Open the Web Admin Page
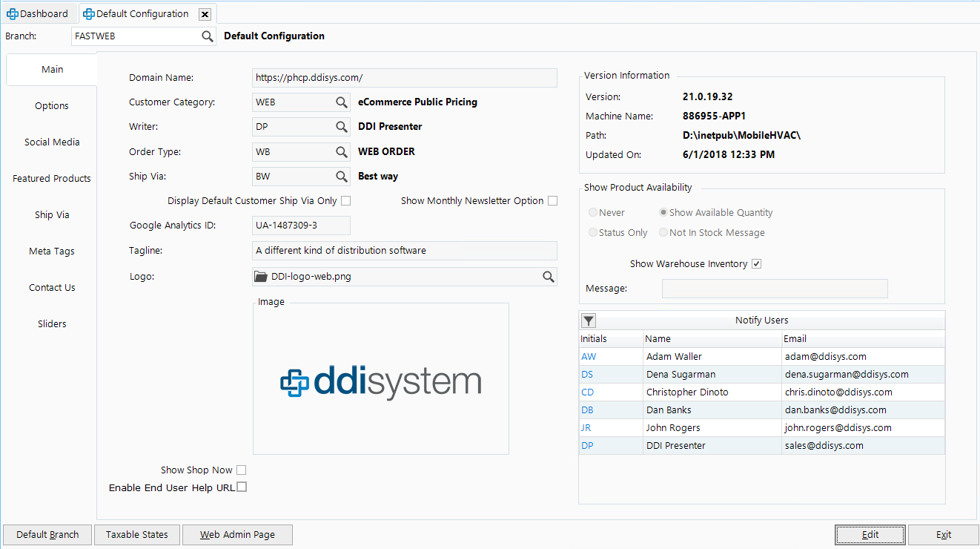The width and height of the screenshot is (980, 549). [x=237, y=534]
